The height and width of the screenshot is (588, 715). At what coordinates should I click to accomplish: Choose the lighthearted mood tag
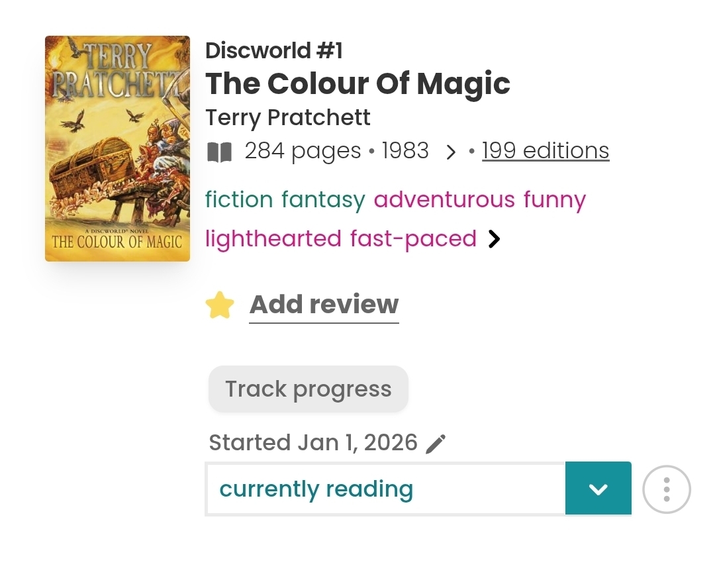point(273,238)
